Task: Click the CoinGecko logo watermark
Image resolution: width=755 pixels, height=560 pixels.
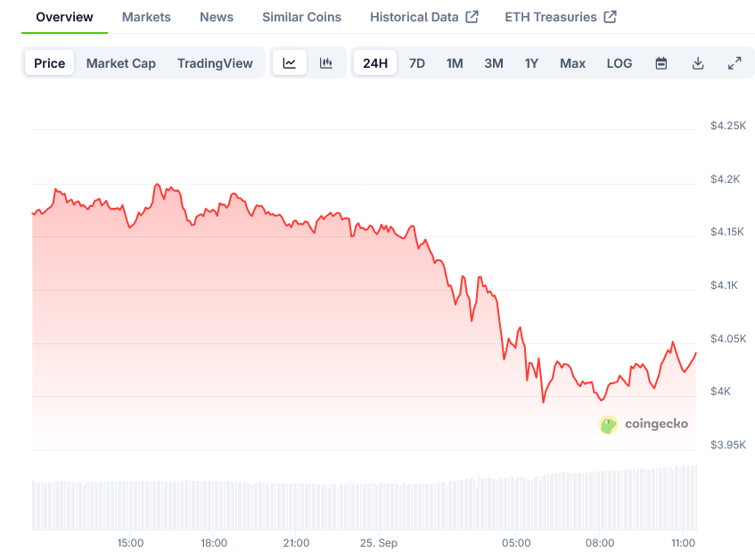Action: [x=644, y=424]
